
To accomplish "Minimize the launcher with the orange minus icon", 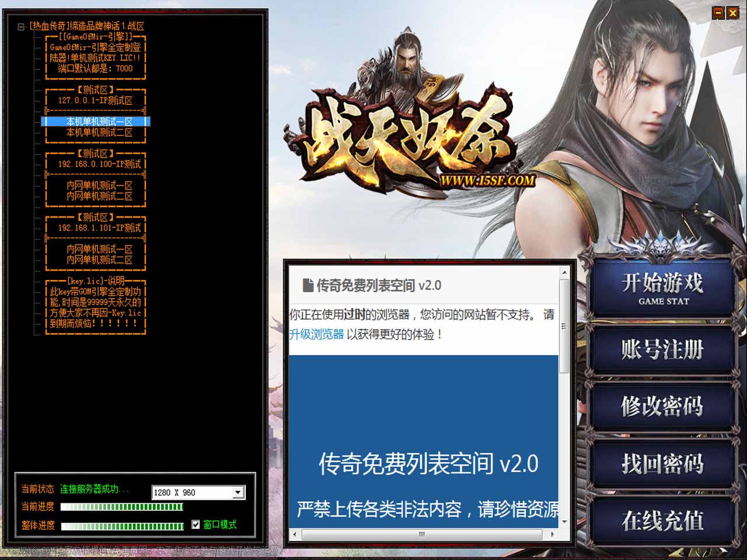I will coord(718,12).
